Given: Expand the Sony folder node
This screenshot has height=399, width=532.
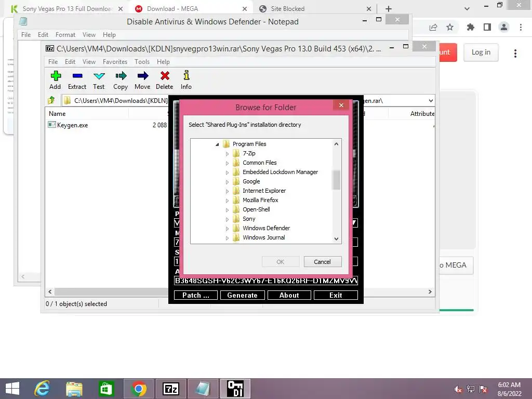Looking at the screenshot, I should click(x=228, y=219).
